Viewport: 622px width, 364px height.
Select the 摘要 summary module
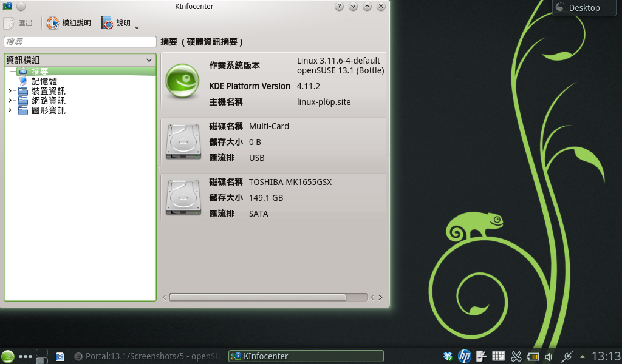coord(86,72)
